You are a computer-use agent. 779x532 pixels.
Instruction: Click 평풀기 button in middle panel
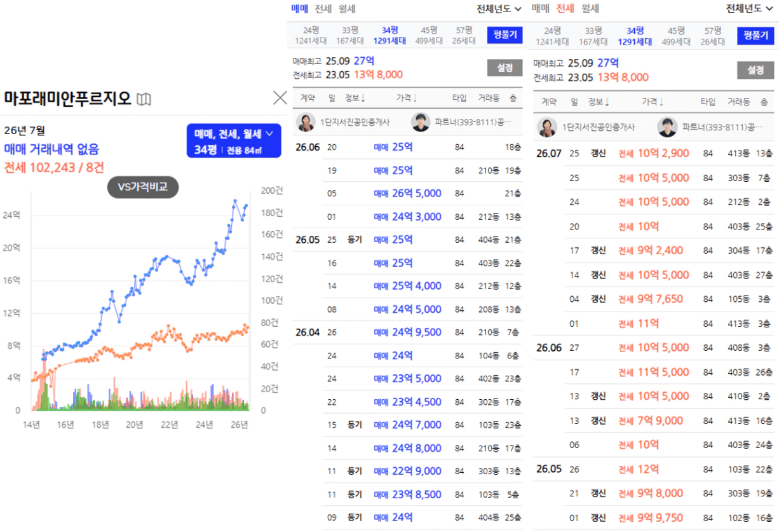tap(505, 35)
